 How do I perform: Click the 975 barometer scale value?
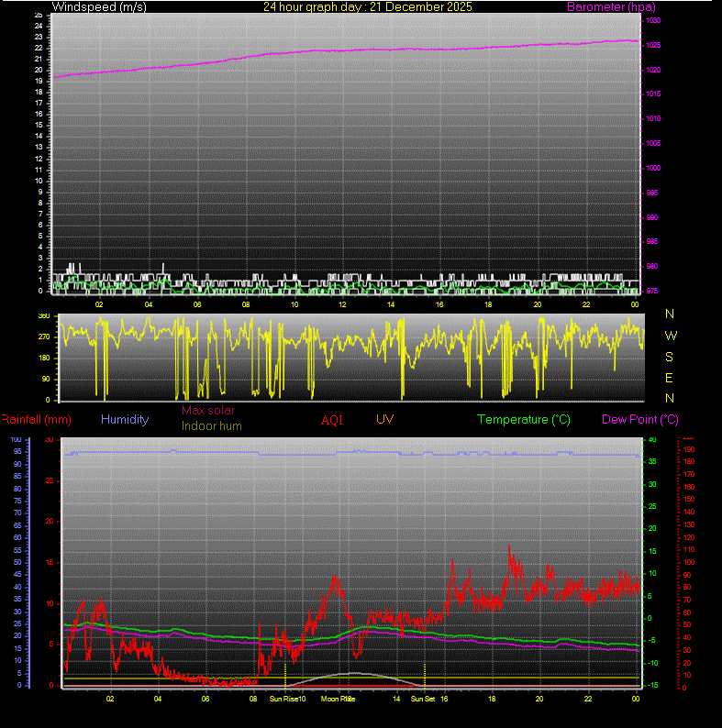point(652,291)
